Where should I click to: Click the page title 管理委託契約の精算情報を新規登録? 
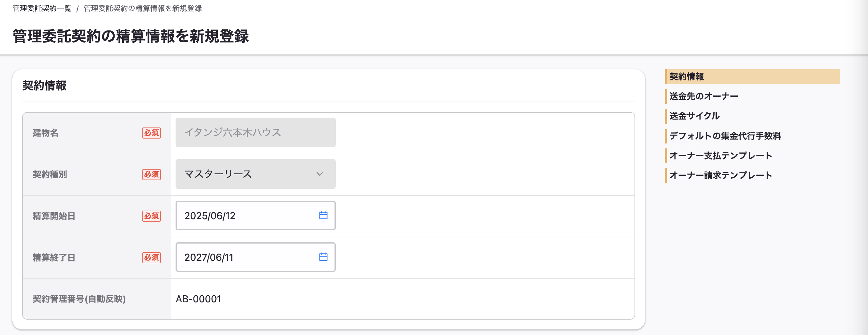point(131,36)
